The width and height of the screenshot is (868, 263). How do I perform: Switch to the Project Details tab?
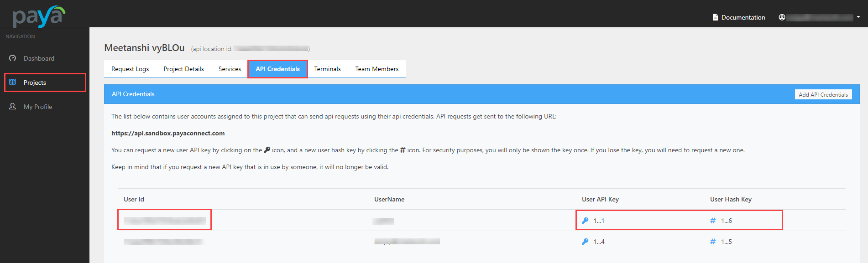coord(183,69)
